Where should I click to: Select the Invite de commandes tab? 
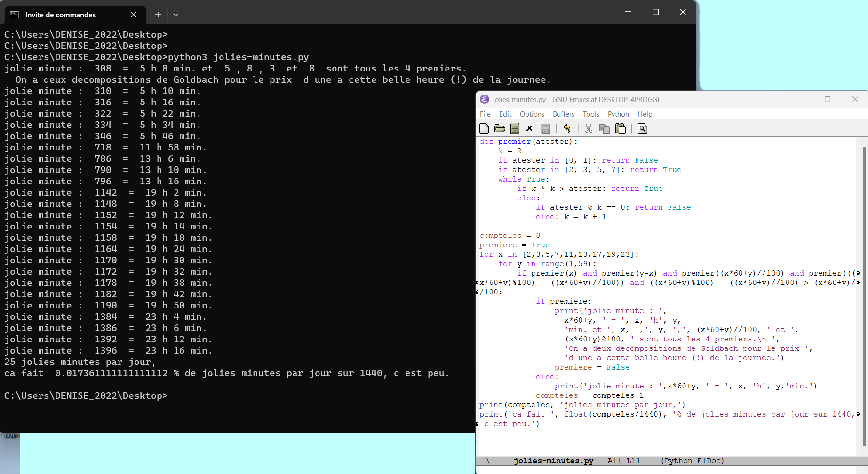pos(60,15)
